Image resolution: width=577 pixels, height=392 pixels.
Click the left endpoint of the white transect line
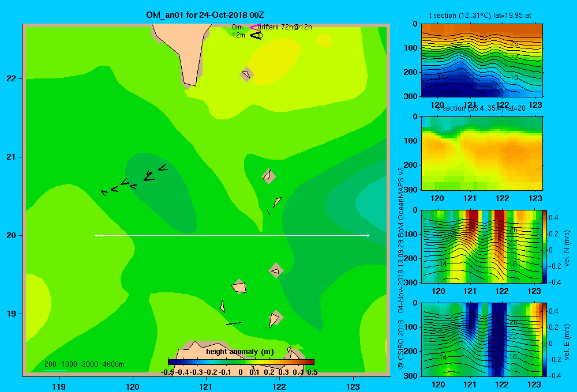(96, 235)
